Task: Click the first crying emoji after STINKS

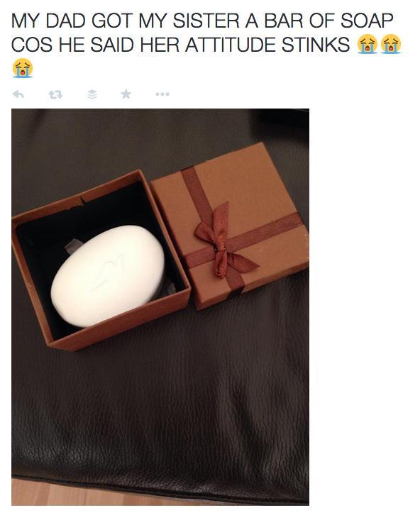Action: 367,43
